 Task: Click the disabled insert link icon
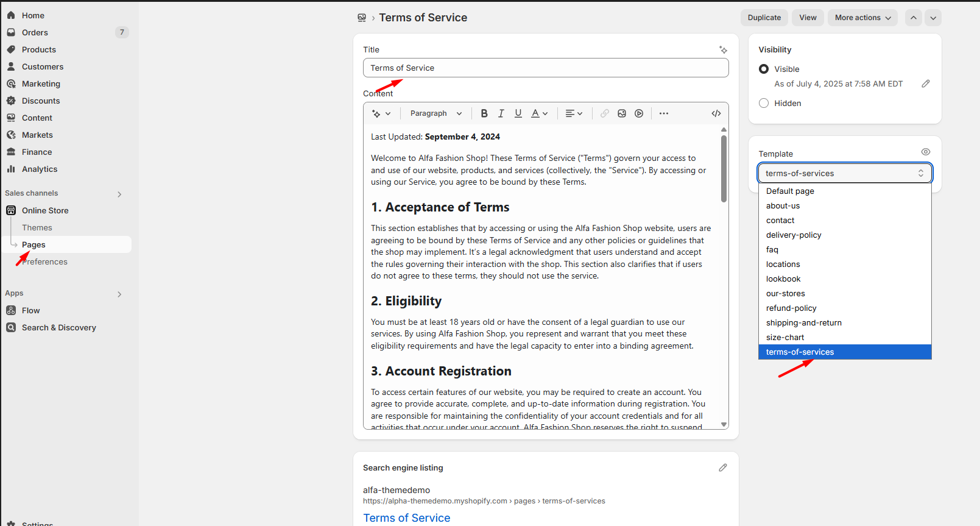[x=605, y=113]
